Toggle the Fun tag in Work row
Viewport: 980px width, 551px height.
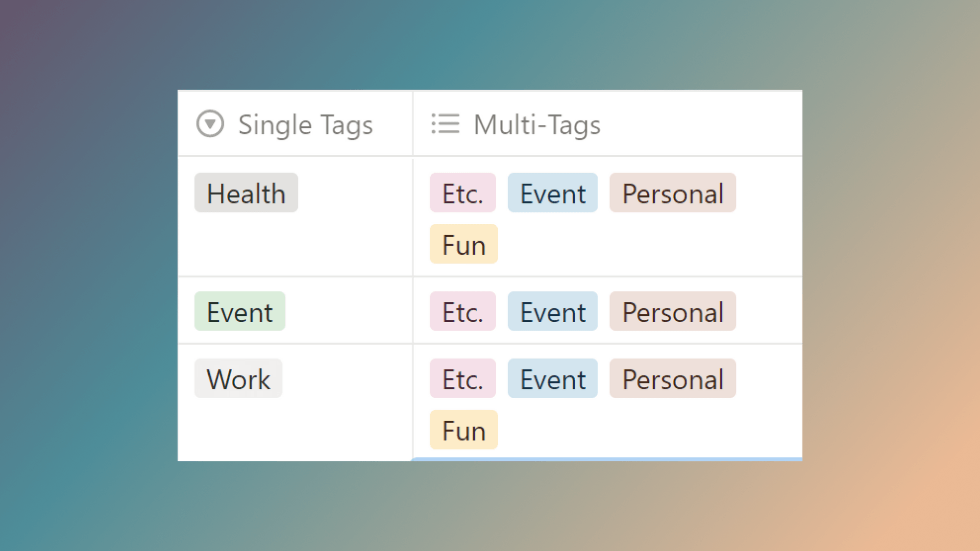click(463, 430)
